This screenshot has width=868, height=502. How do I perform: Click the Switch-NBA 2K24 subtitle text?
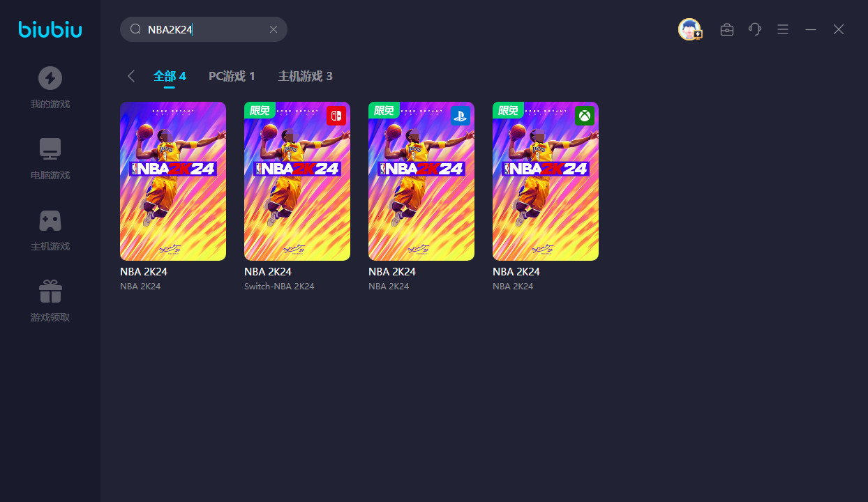click(x=279, y=287)
